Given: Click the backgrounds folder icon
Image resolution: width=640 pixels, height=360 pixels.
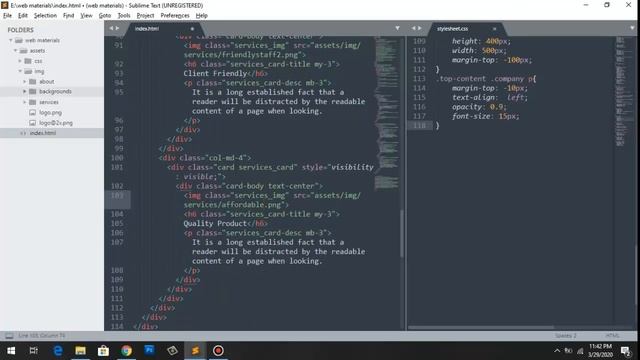Looking at the screenshot, I should (x=33, y=91).
